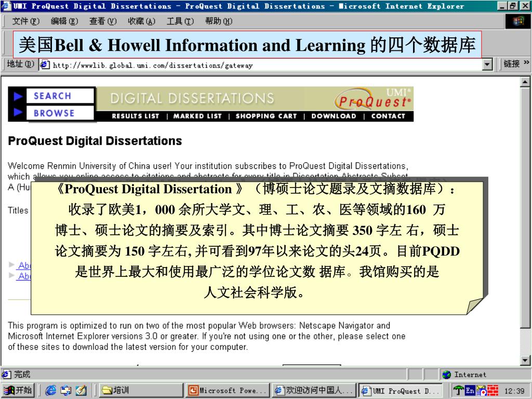
Task: Launch Internet Explorer from quick launch
Action: tap(50, 391)
